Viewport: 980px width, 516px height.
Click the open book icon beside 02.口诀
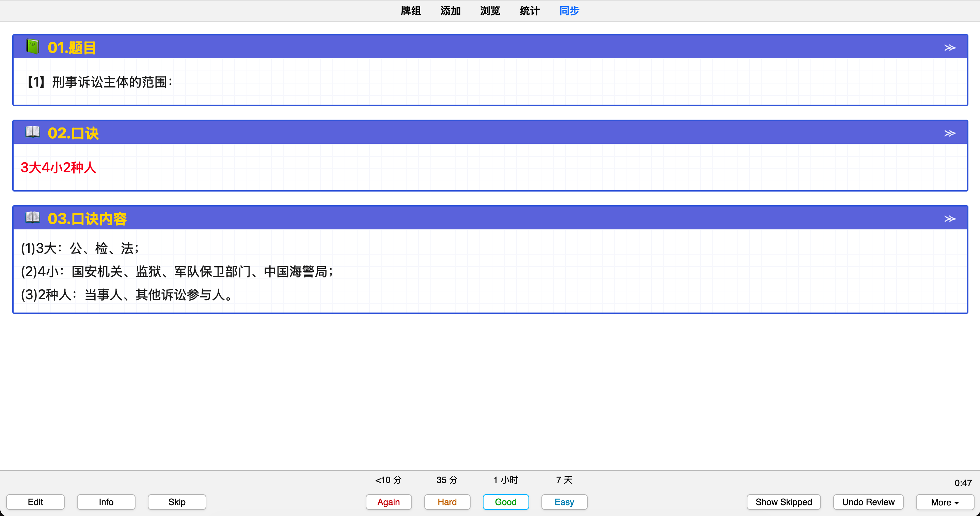point(33,132)
